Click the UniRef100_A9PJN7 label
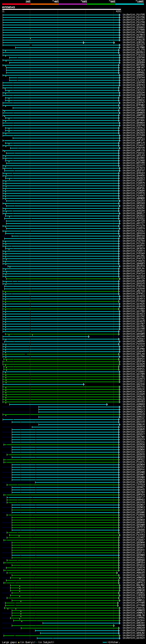Viewport: 146px width, 644px height. (x=134, y=67)
